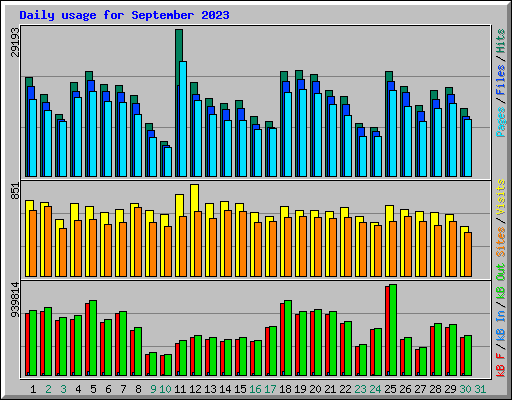
Task: Select day 27 on the x-axis
Action: 420,389
